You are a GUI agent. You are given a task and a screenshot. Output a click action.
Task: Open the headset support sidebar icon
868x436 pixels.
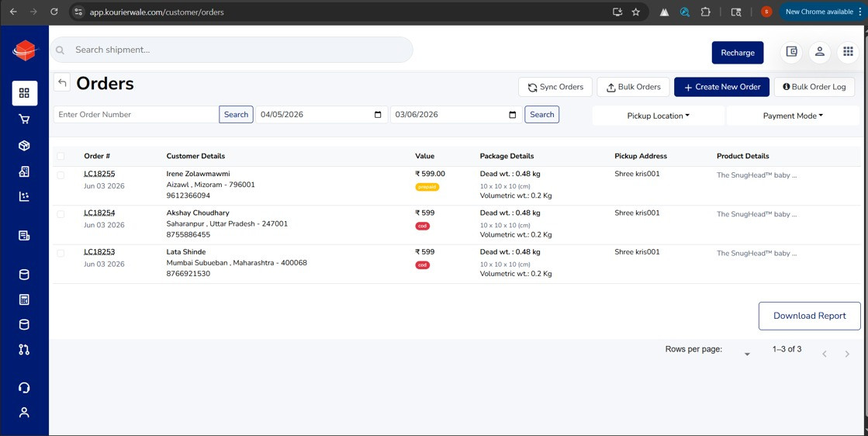[24, 387]
